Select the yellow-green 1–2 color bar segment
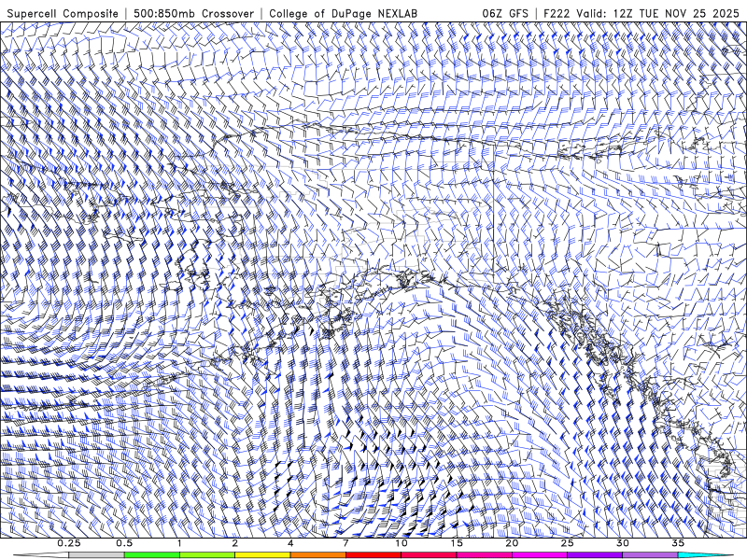The image size is (747, 560). coord(207,555)
